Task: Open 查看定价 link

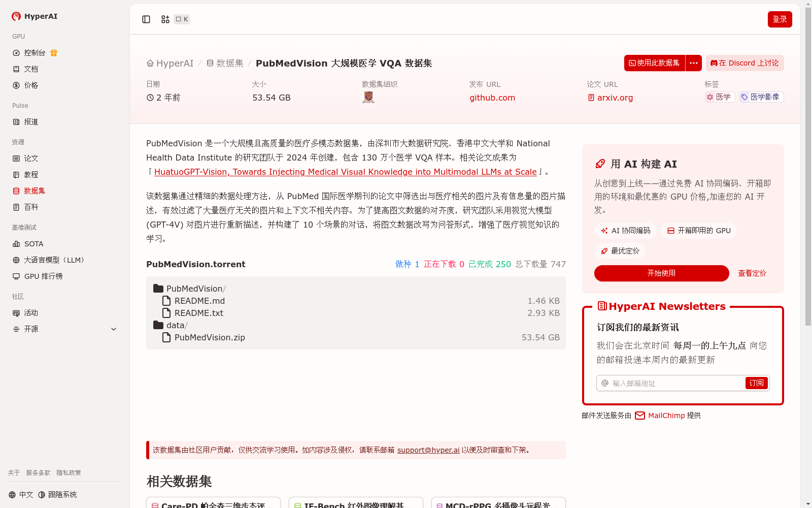Action: [x=752, y=273]
